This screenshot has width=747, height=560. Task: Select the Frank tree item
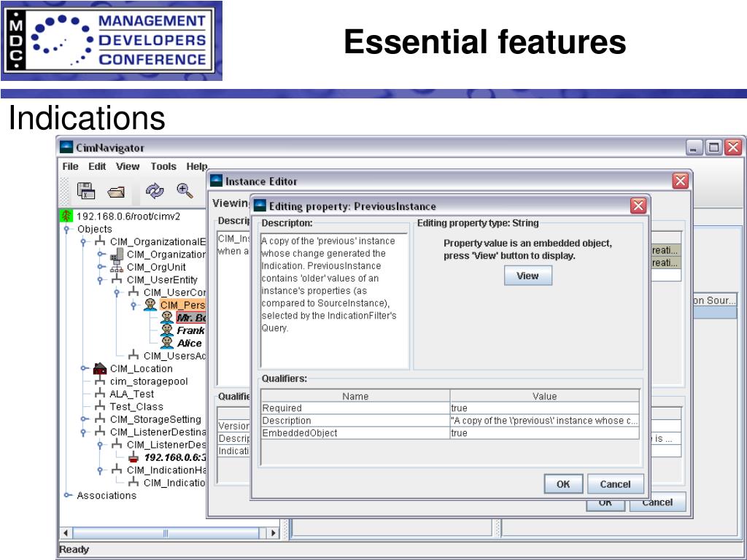[190, 330]
